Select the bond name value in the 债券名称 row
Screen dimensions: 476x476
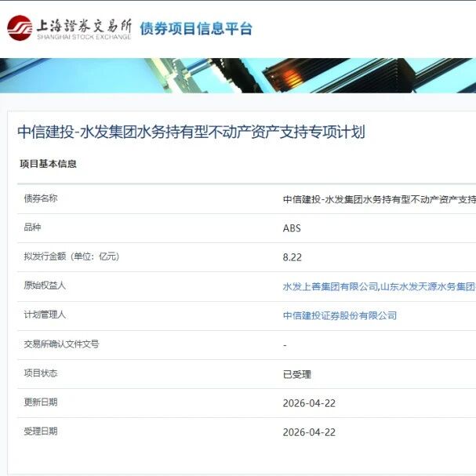(x=380, y=199)
